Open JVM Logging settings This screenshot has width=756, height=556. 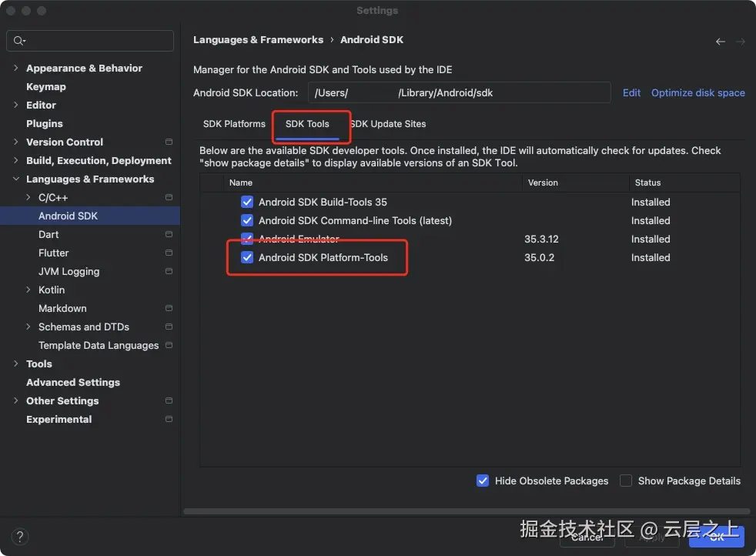(69, 272)
